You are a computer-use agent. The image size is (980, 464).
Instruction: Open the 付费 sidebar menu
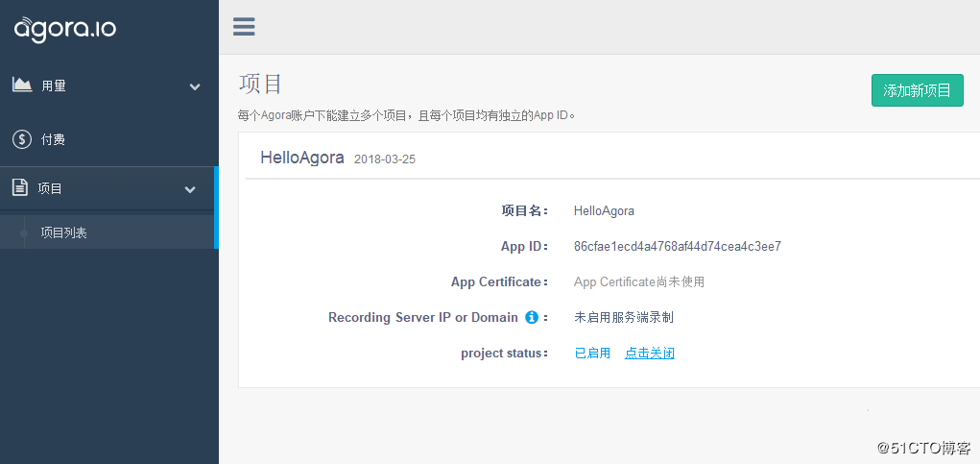(x=109, y=139)
